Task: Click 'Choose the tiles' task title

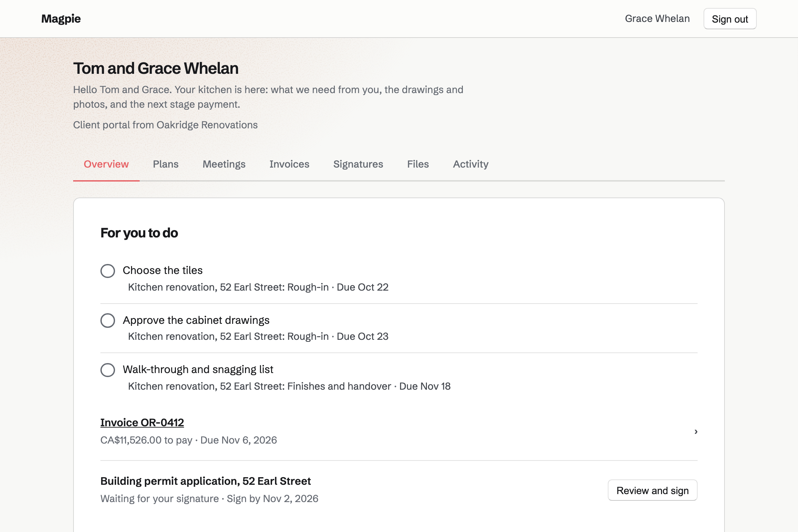Action: pyautogui.click(x=163, y=270)
